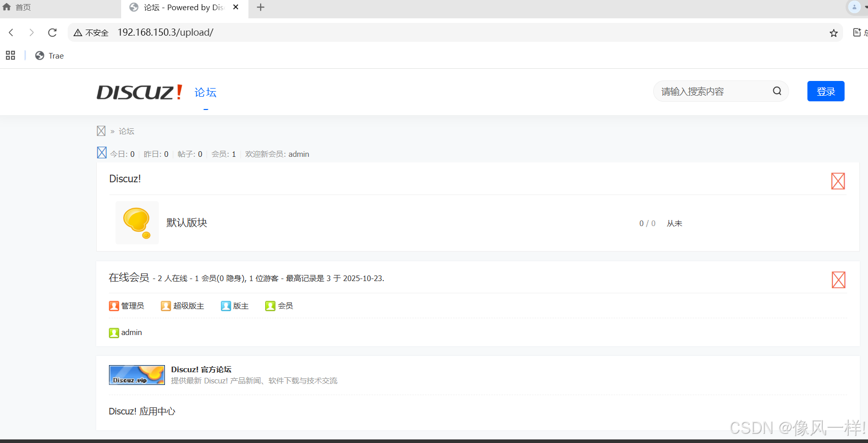Viewport: 868px width, 443px height.
Task: Click the browser profile avatar icon
Action: point(854,7)
